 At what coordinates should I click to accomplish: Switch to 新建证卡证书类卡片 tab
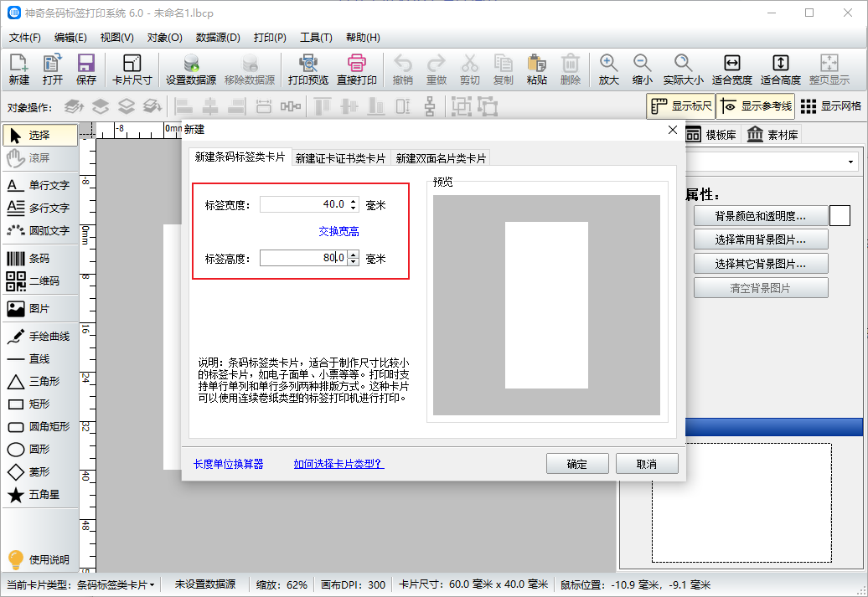point(340,158)
